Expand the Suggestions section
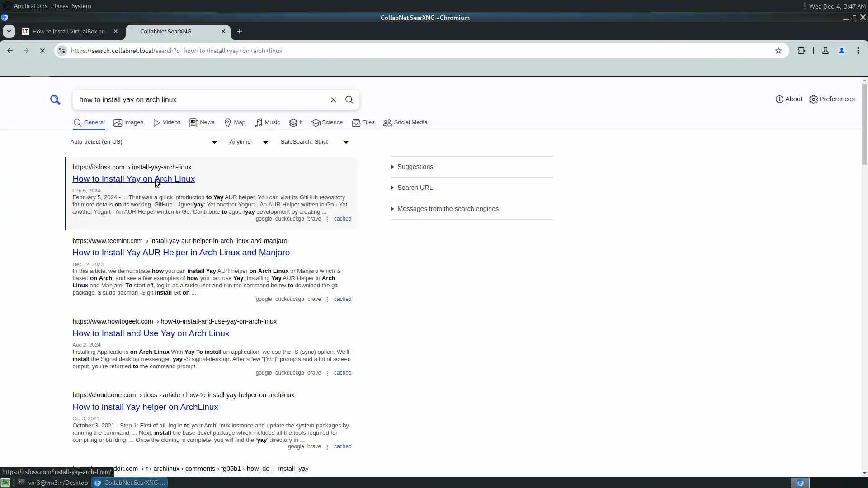This screenshot has width=868, height=488. point(415,167)
